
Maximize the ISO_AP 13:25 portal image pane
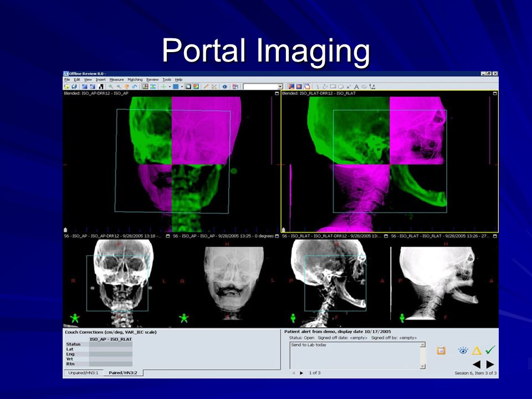click(x=277, y=236)
